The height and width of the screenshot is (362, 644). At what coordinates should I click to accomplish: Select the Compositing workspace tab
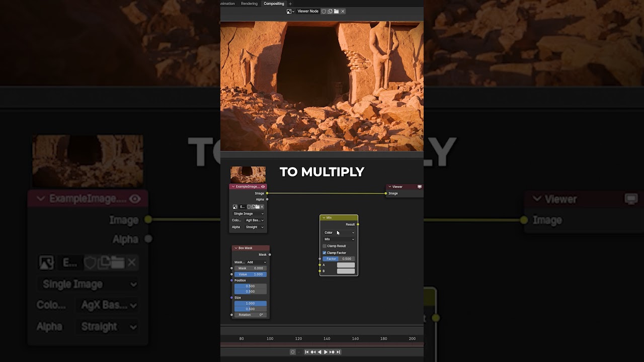tap(274, 4)
